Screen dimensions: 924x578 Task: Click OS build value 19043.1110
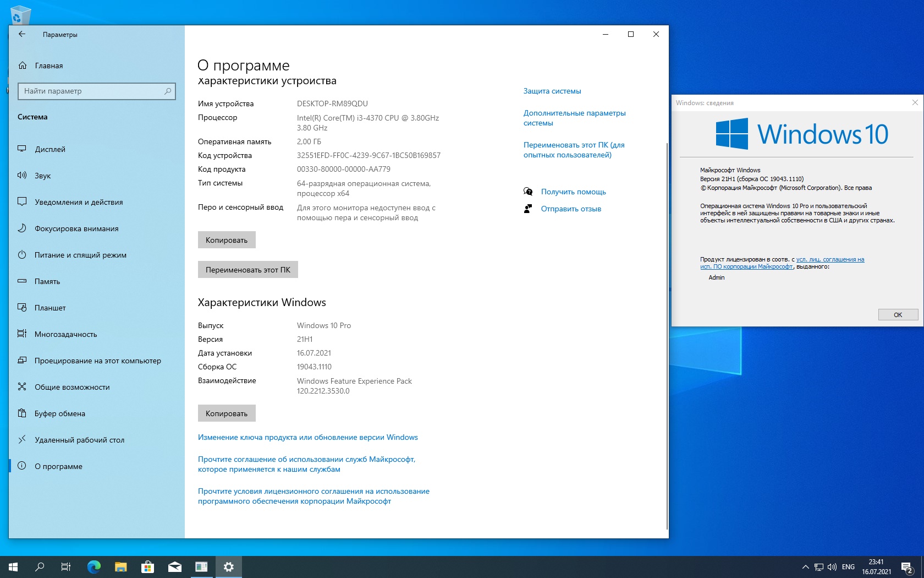click(314, 367)
